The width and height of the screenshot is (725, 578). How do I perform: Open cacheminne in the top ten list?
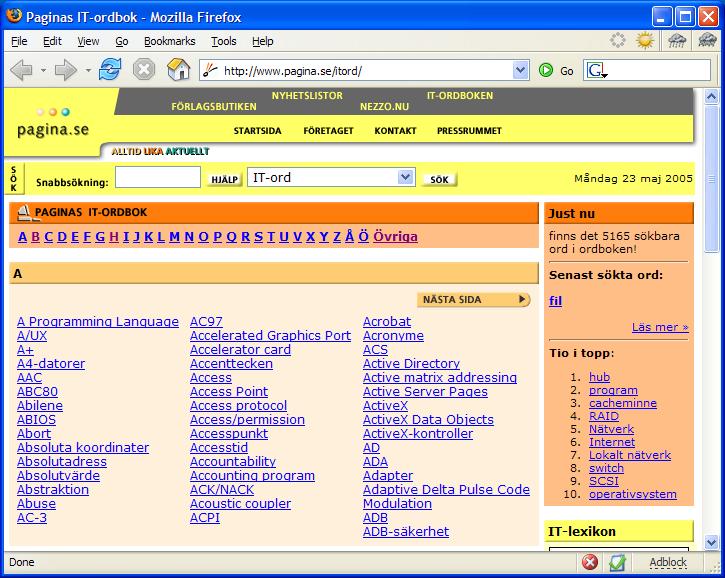click(623, 403)
